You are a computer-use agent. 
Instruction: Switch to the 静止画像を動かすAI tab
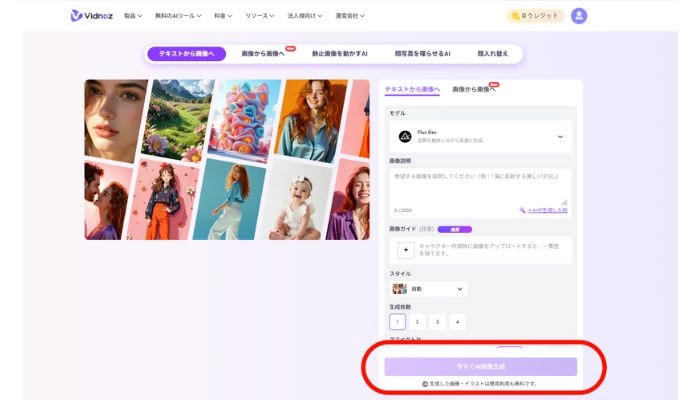click(339, 53)
